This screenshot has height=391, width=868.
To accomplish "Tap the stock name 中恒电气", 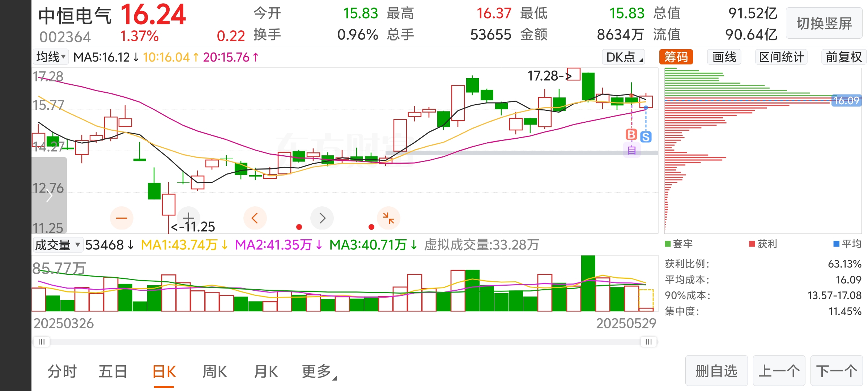I will 75,16.
